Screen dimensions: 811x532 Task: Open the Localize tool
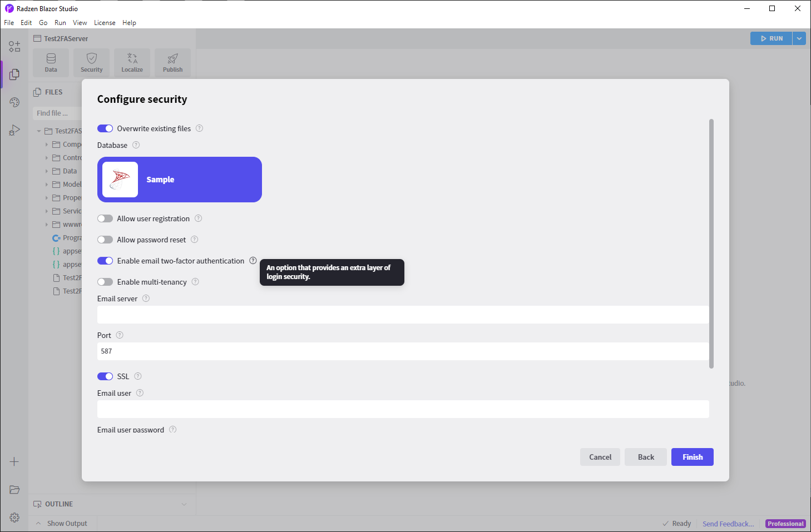pos(132,62)
